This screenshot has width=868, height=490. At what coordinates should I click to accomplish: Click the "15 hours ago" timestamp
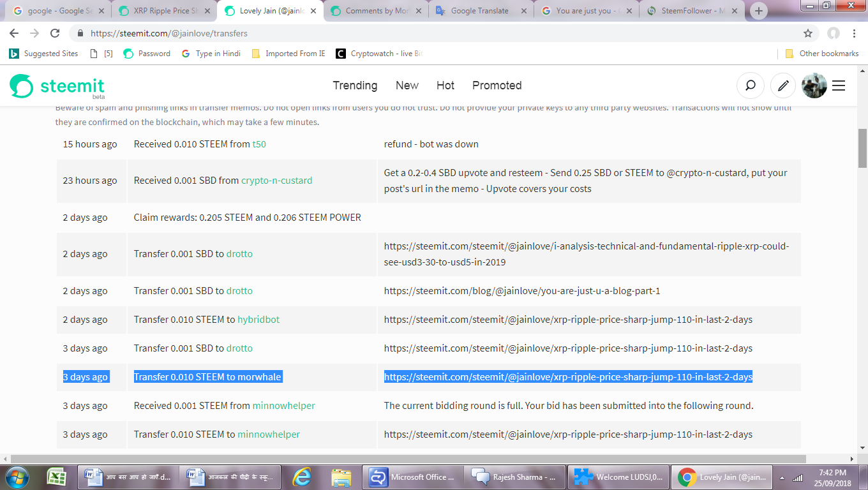click(x=90, y=144)
